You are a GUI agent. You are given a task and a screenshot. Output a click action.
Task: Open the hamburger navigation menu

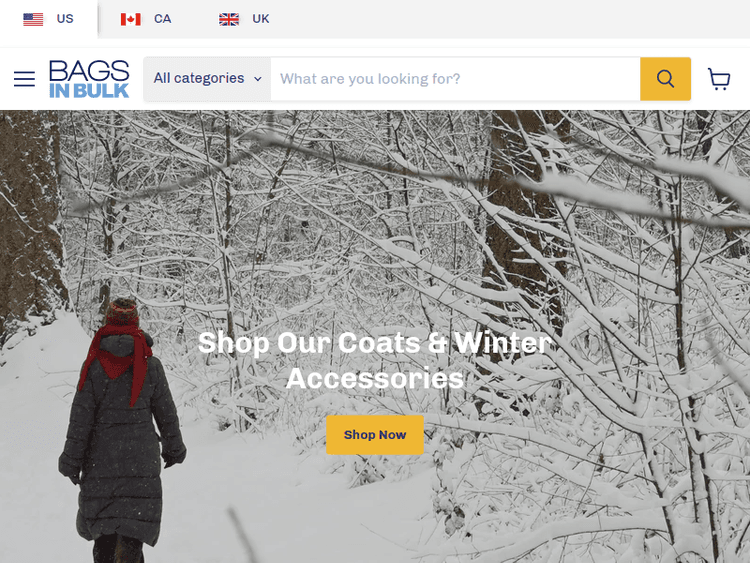[24, 79]
